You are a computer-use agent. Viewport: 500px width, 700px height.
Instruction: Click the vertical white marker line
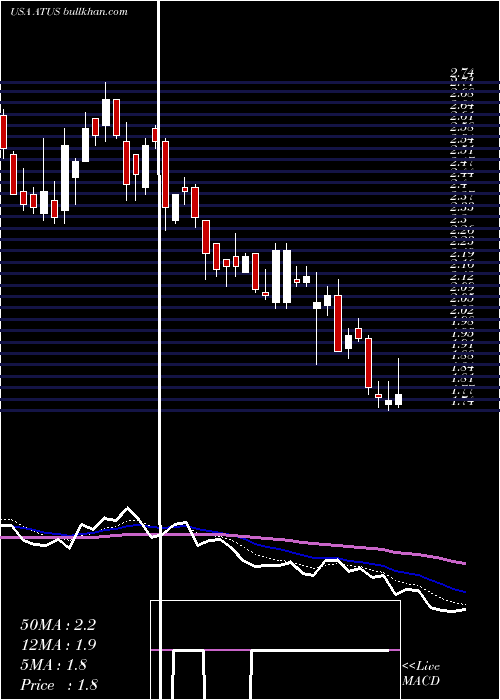tap(159, 348)
